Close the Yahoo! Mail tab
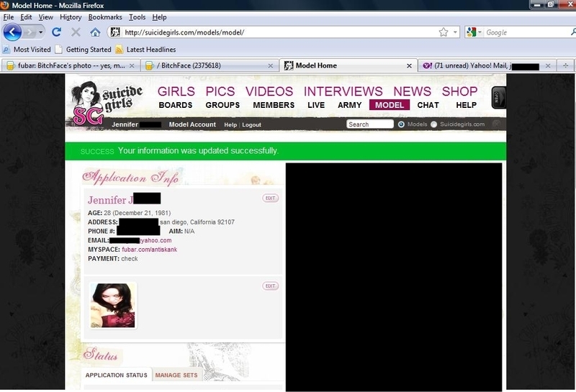 tap(548, 65)
